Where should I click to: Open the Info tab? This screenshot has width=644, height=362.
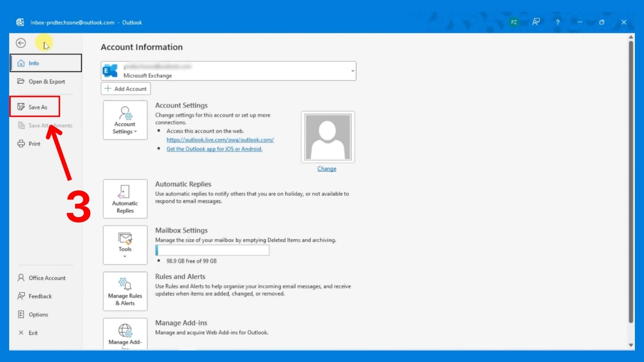pos(46,63)
